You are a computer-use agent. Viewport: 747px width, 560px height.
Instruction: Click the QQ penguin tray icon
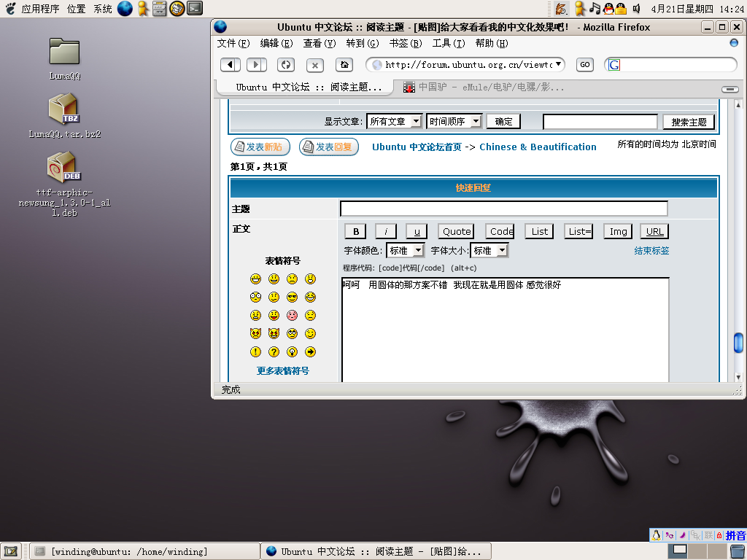(608, 8)
